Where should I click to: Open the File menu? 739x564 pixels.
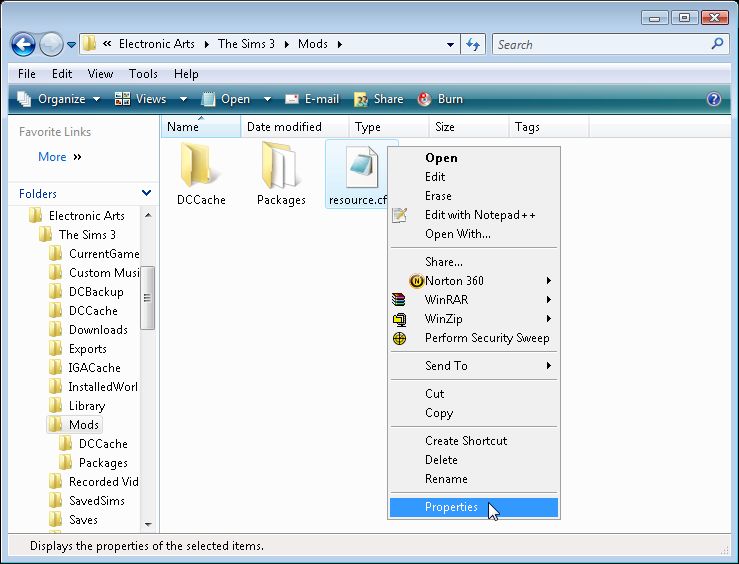(26, 74)
